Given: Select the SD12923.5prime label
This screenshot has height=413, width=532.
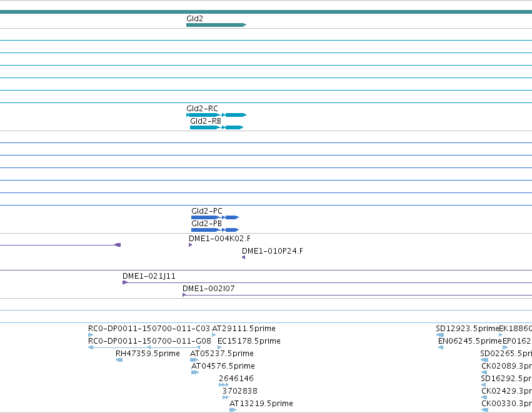Looking at the screenshot, I should tap(467, 329).
